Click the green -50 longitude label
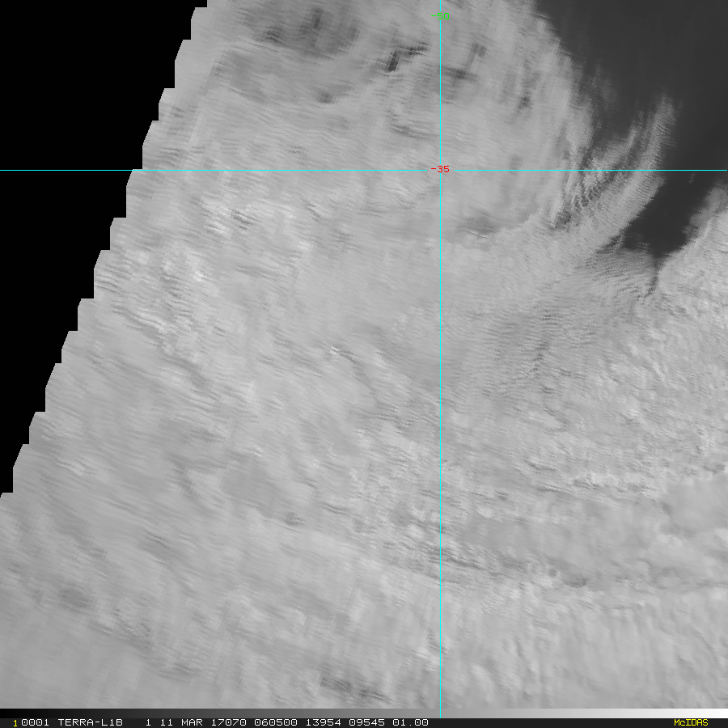 (x=440, y=16)
